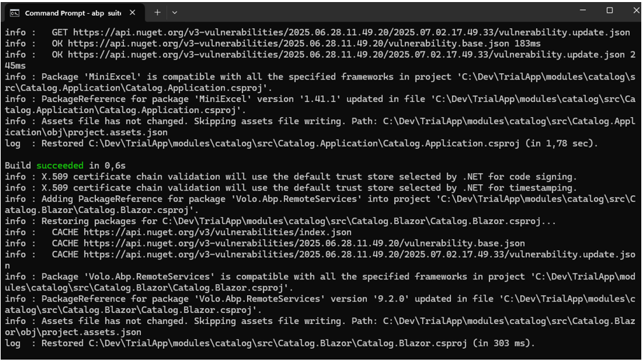The width and height of the screenshot is (644, 361).
Task: Click the empty title bar drag area
Action: point(376,11)
